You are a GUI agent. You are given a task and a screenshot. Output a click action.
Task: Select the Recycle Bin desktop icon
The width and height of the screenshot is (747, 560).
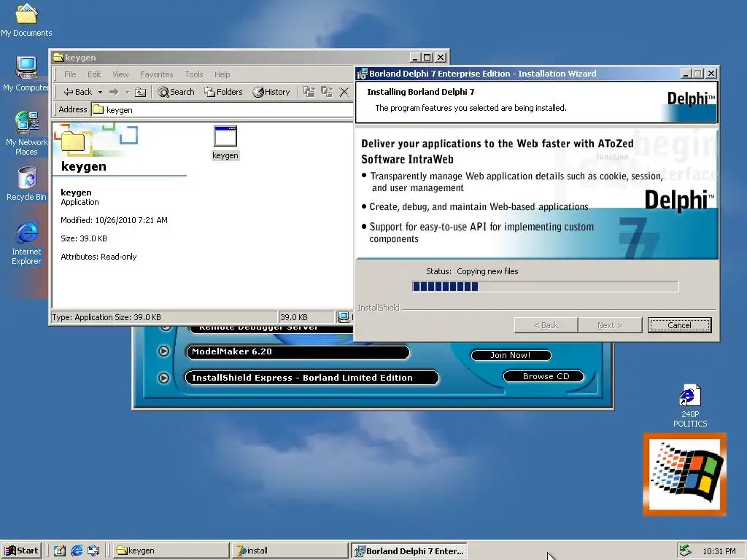[x=27, y=184]
